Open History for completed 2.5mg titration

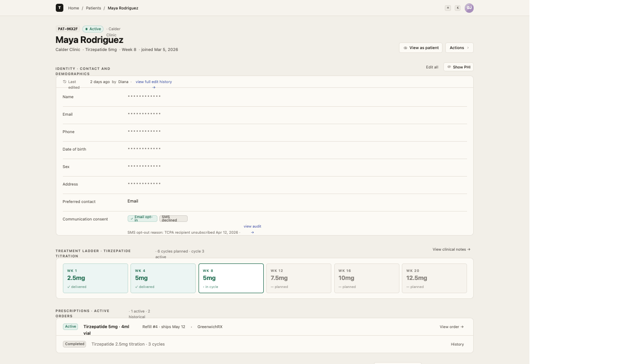pos(457,344)
